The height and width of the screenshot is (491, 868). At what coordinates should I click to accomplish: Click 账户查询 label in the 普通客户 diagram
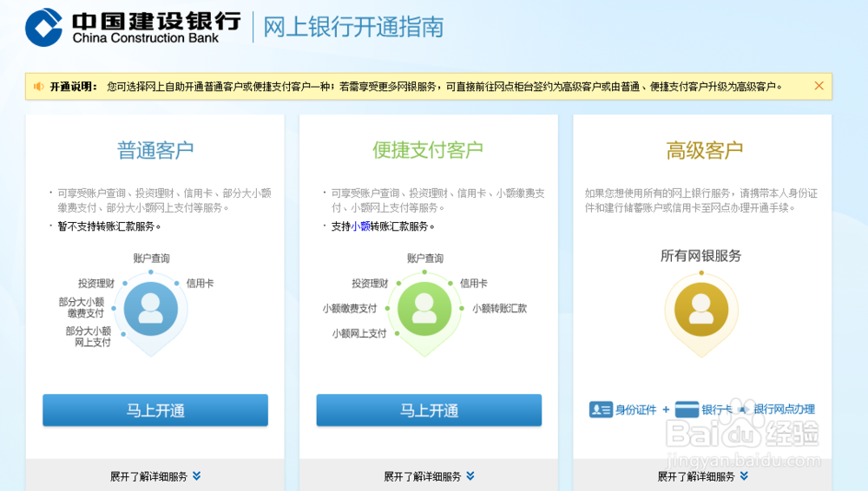click(152, 259)
